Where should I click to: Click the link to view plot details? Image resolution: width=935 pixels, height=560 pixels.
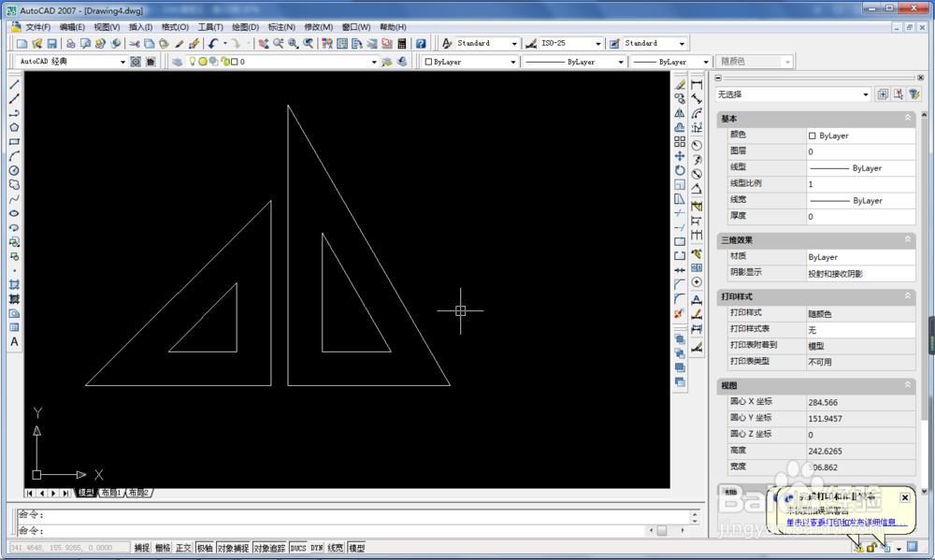[x=847, y=523]
